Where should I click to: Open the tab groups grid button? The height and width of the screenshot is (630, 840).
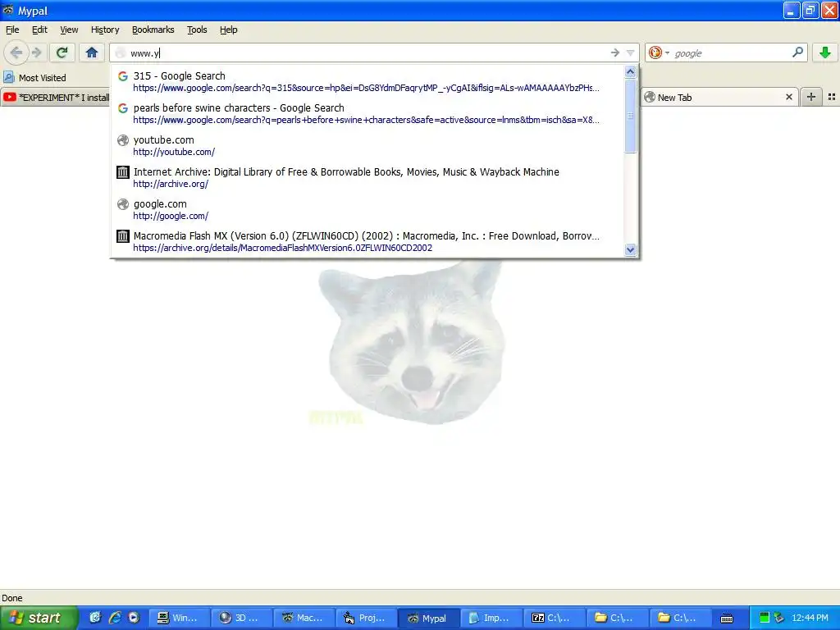click(832, 97)
